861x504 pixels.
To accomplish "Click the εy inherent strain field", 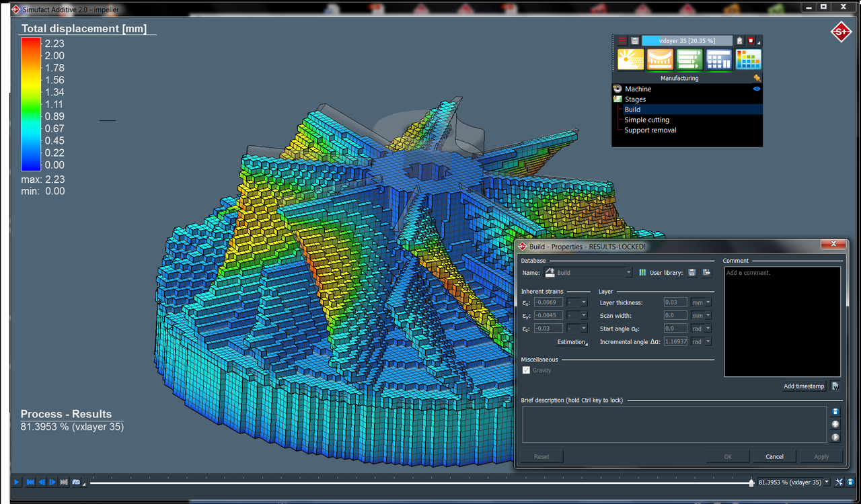I will click(x=549, y=316).
